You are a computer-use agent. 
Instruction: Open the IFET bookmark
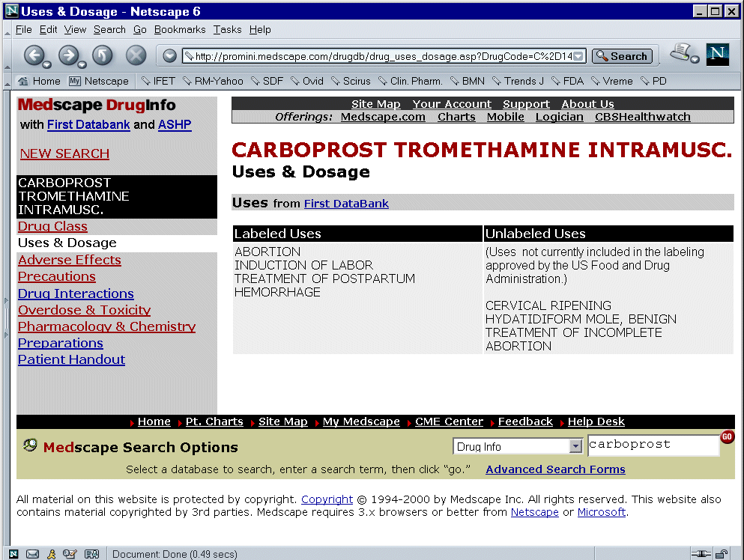[159, 81]
